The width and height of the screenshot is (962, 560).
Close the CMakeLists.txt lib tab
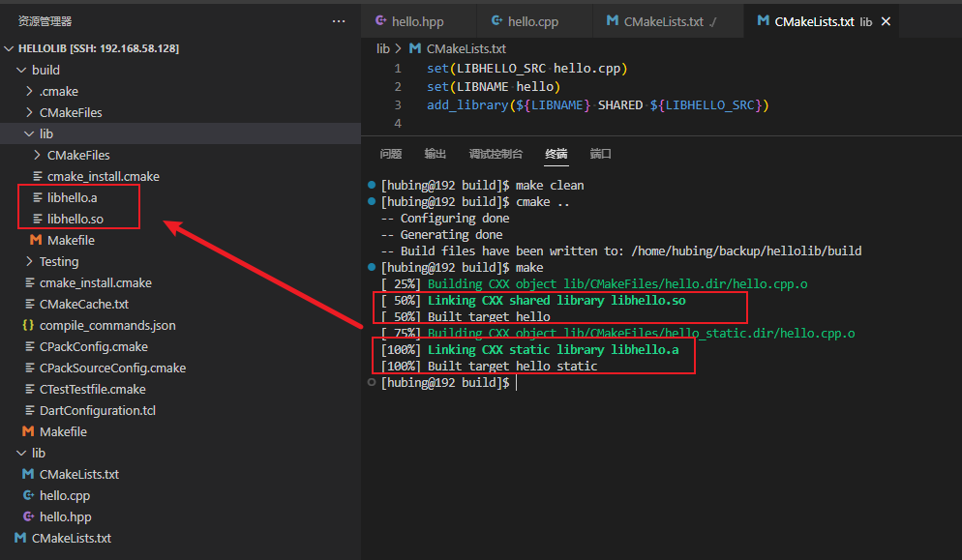click(886, 21)
